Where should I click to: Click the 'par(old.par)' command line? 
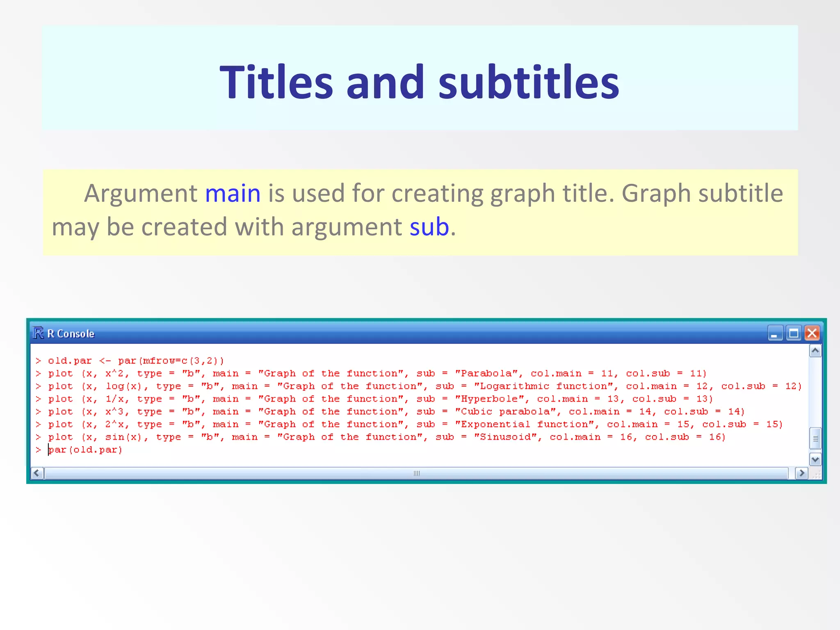tap(79, 450)
